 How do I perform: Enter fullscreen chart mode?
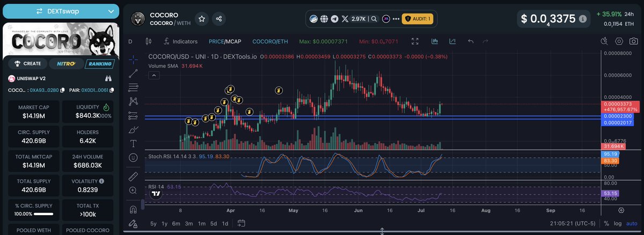point(415,41)
